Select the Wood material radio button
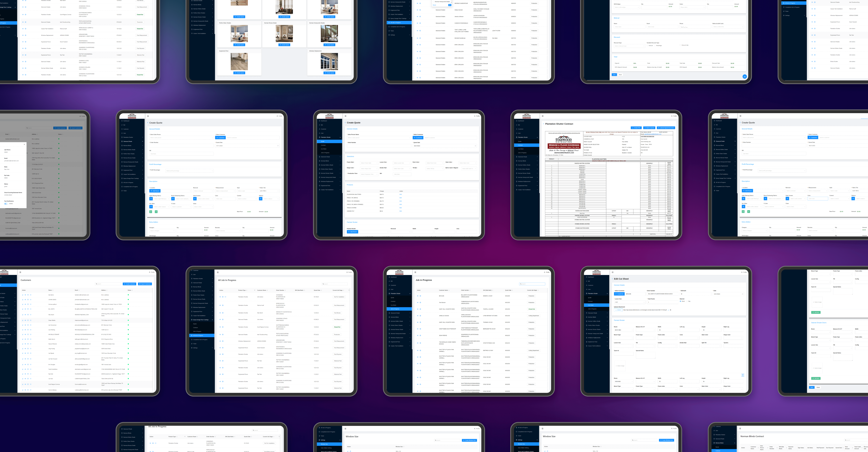Viewport: 868px width, 452px height. (681, 301)
